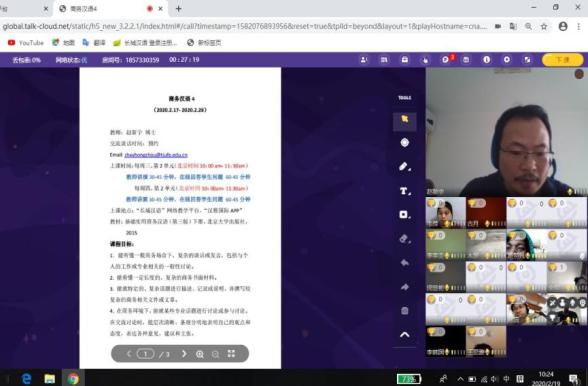Click the taskbar clock 10:24
This screenshot has width=588, height=386.
click(x=546, y=374)
